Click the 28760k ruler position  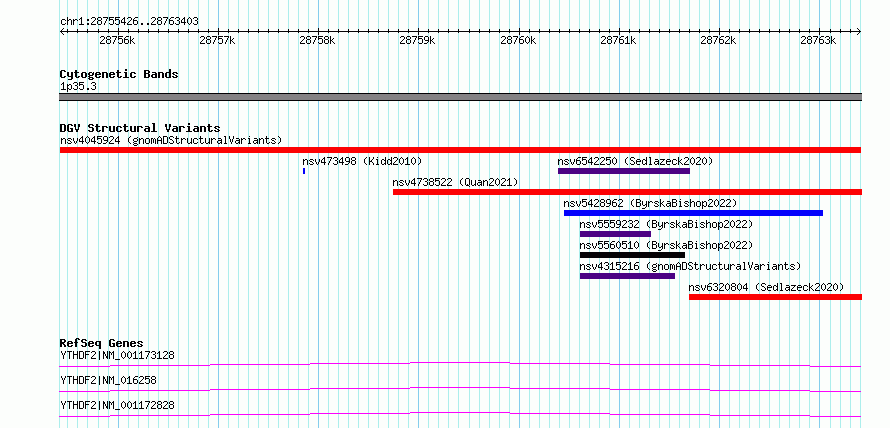[x=519, y=41]
